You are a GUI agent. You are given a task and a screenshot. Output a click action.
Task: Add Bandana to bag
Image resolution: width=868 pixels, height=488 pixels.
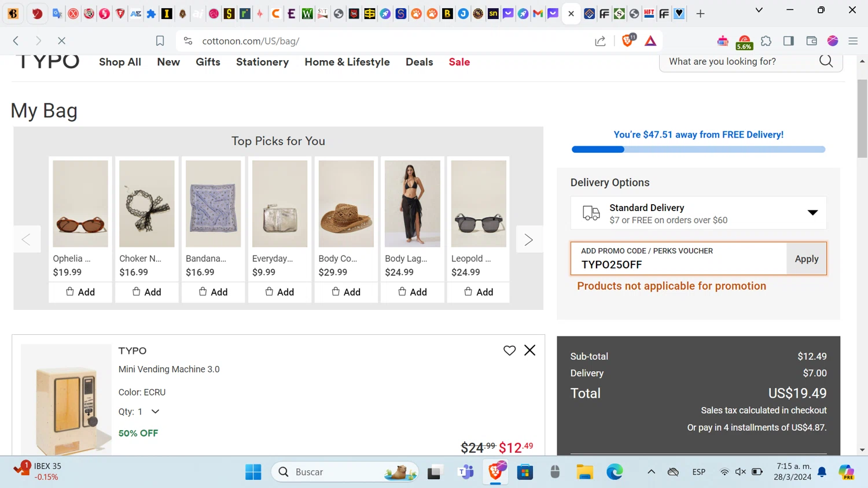(214, 292)
